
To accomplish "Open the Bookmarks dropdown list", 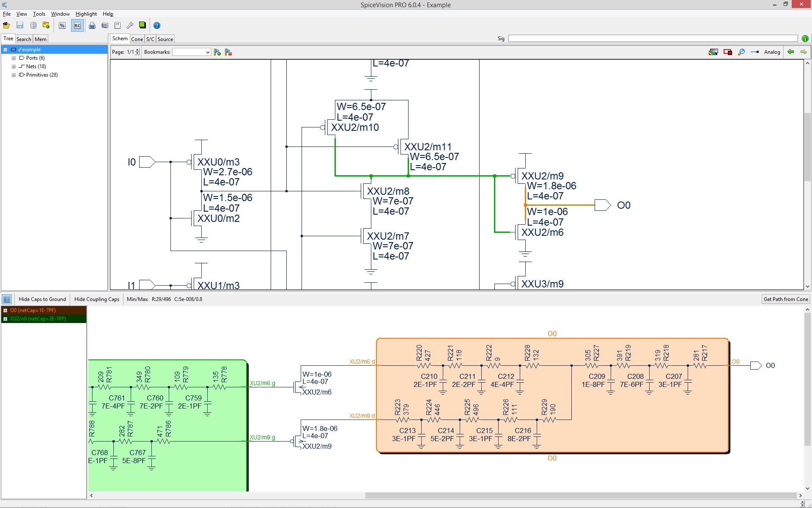I will [207, 52].
